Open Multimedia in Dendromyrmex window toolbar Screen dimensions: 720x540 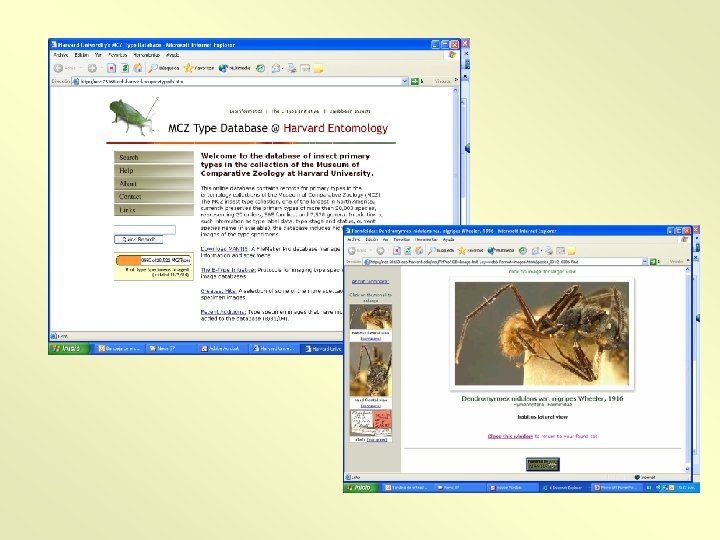point(501,251)
